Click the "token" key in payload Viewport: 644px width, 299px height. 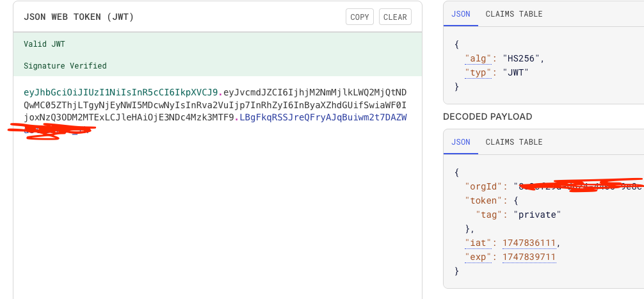click(x=484, y=200)
